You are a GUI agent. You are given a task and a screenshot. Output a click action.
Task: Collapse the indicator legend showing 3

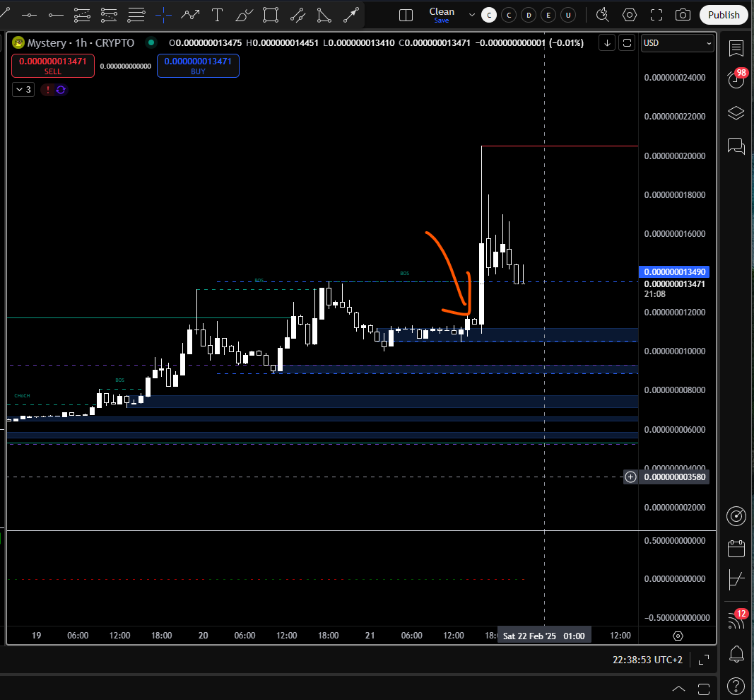click(x=23, y=90)
